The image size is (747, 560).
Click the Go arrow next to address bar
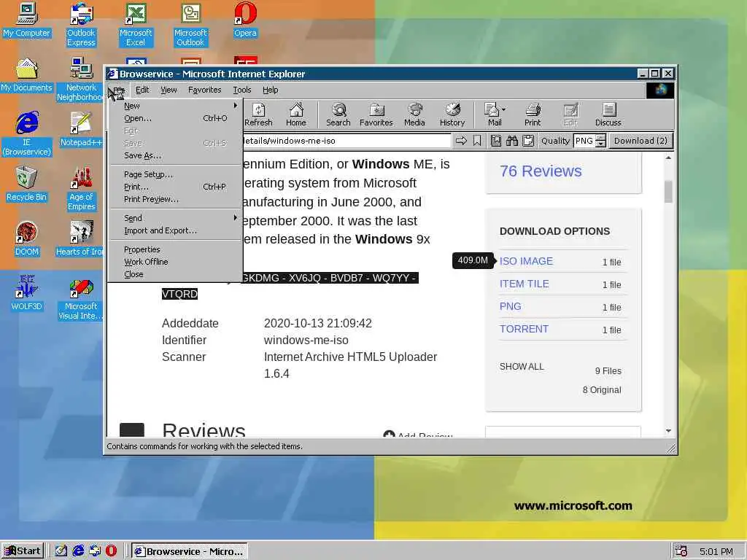pyautogui.click(x=461, y=141)
